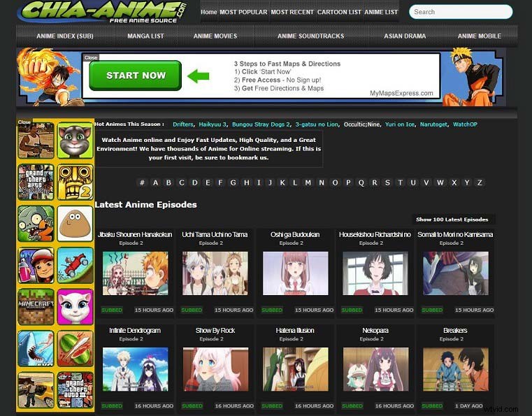The width and height of the screenshot is (532, 416).
Task: Go to the Home page
Action: [x=208, y=12]
